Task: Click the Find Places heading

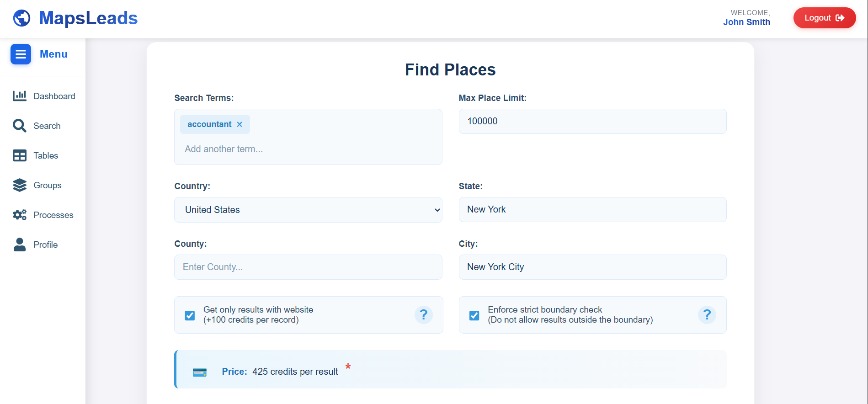Action: coord(450,69)
